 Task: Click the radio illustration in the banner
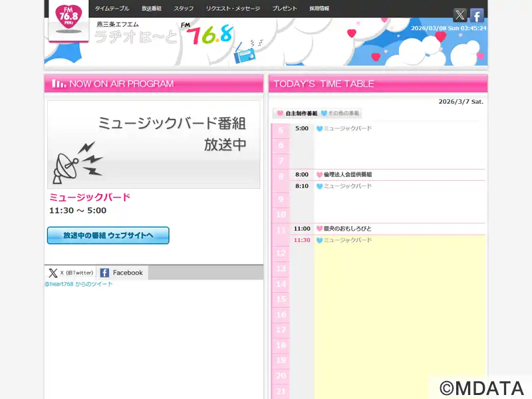point(247,52)
